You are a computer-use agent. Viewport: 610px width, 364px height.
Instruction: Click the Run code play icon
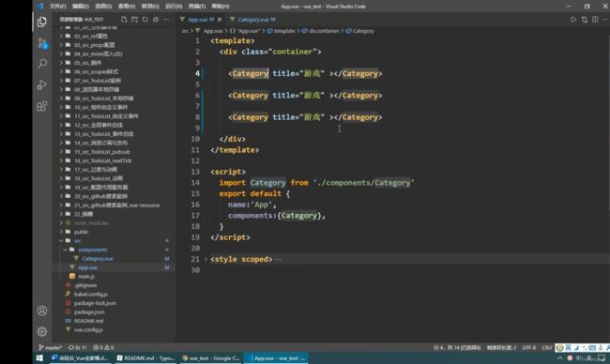[573, 20]
